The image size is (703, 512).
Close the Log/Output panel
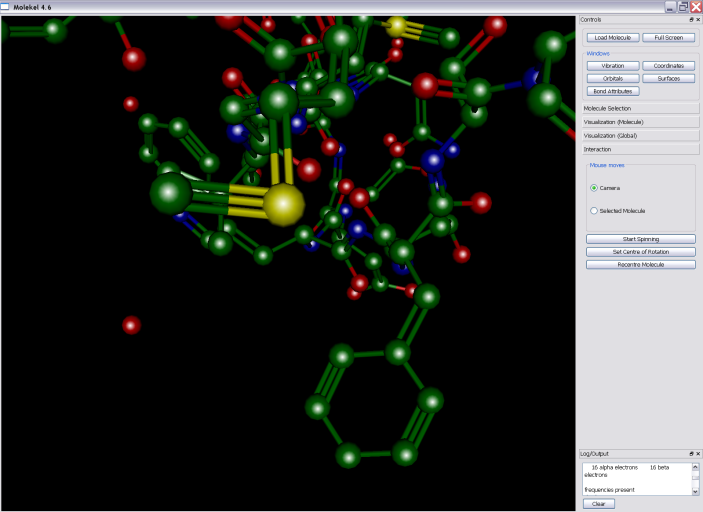pyautogui.click(x=698, y=454)
